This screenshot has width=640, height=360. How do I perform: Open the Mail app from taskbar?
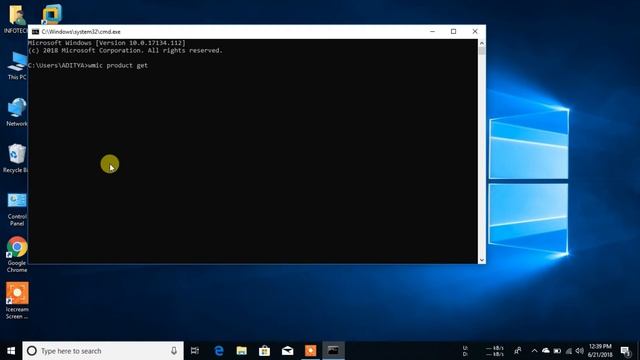(287, 351)
